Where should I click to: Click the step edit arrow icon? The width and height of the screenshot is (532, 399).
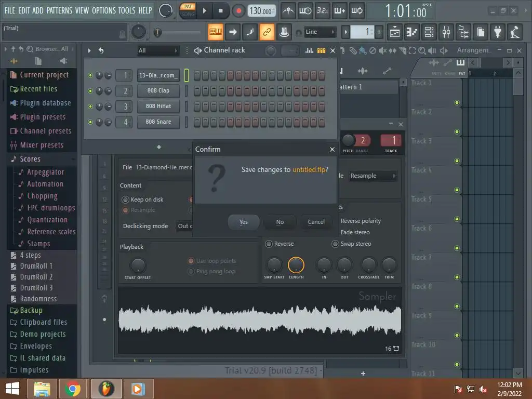tap(233, 32)
